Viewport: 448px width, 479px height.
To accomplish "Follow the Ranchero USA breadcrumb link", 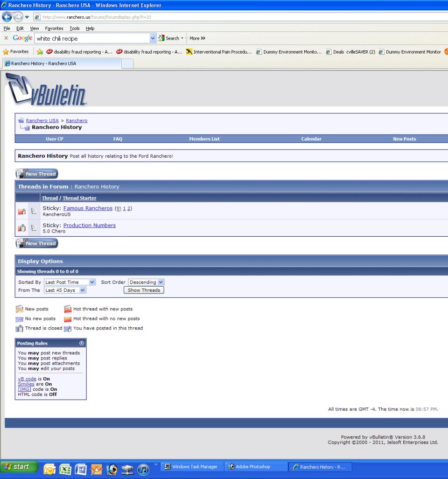I will (x=42, y=120).
